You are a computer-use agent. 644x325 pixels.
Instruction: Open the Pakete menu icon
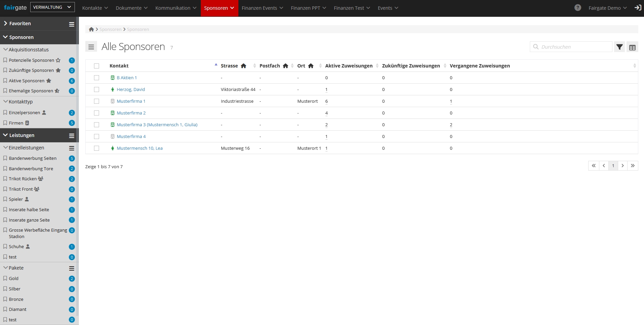72,268
